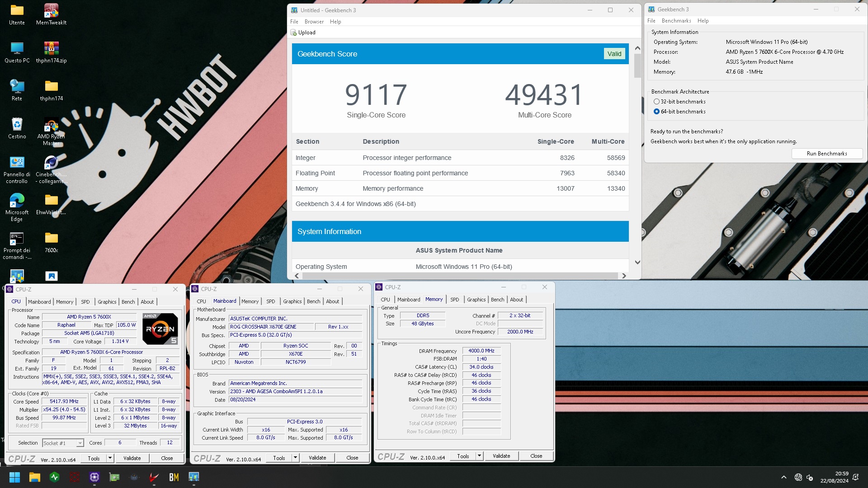Click the red slash taskbar icon
Image resolution: width=868 pixels, height=488 pixels.
pyautogui.click(x=154, y=477)
